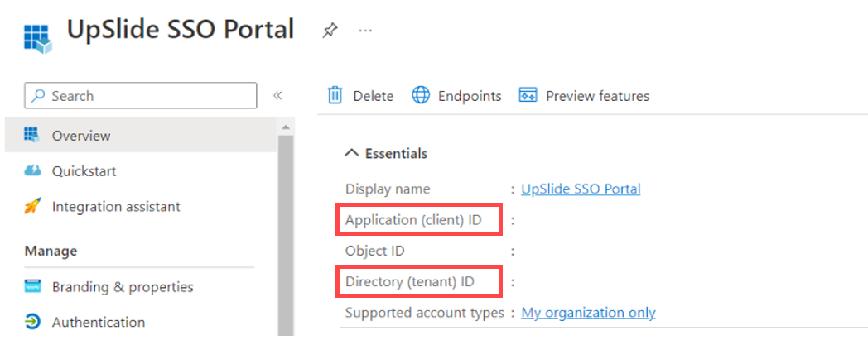Click the Application (client) ID label
The height and width of the screenshot is (350, 868).
(413, 220)
